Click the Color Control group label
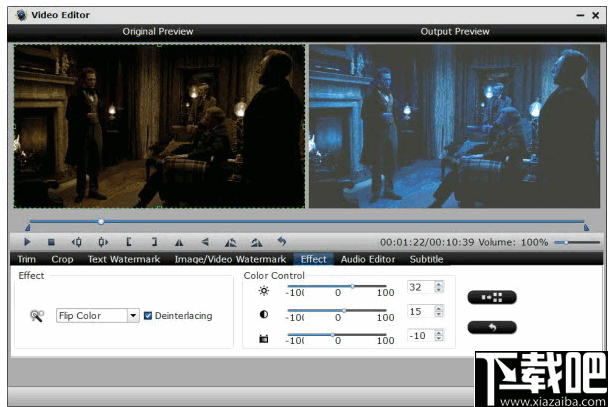Image resolution: width=610 pixels, height=407 pixels. (x=274, y=275)
